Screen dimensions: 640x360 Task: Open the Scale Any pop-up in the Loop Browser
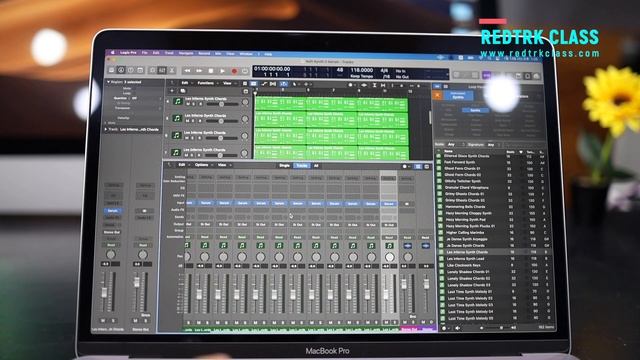[x=456, y=144]
